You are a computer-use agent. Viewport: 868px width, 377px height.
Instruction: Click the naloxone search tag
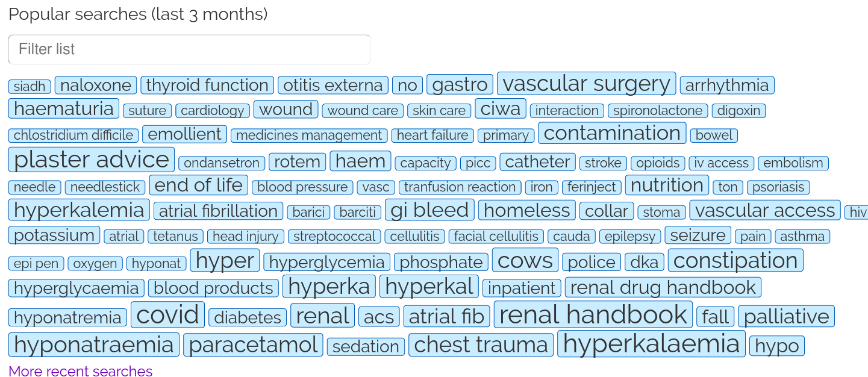pyautogui.click(x=96, y=85)
